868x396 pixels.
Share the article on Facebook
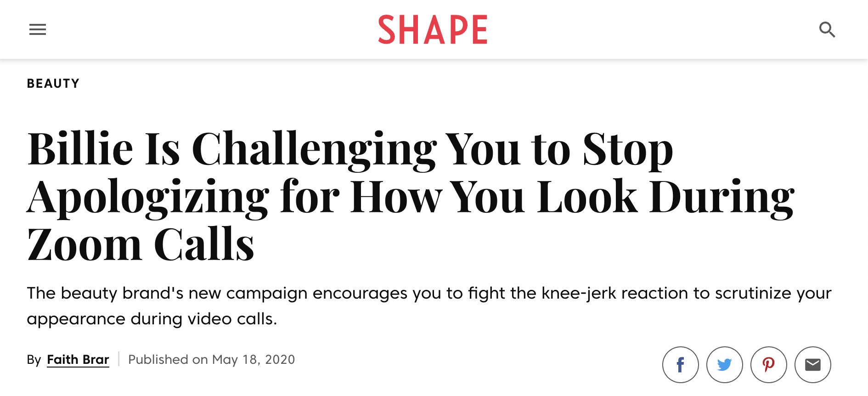point(680,365)
